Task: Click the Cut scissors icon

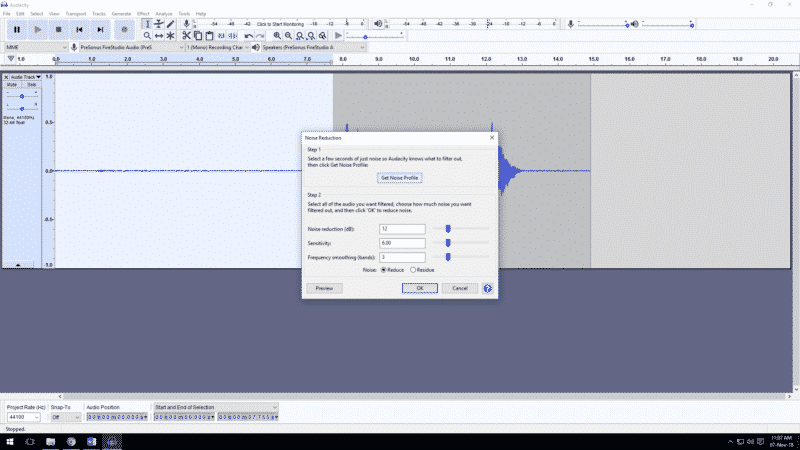Action: click(x=186, y=36)
